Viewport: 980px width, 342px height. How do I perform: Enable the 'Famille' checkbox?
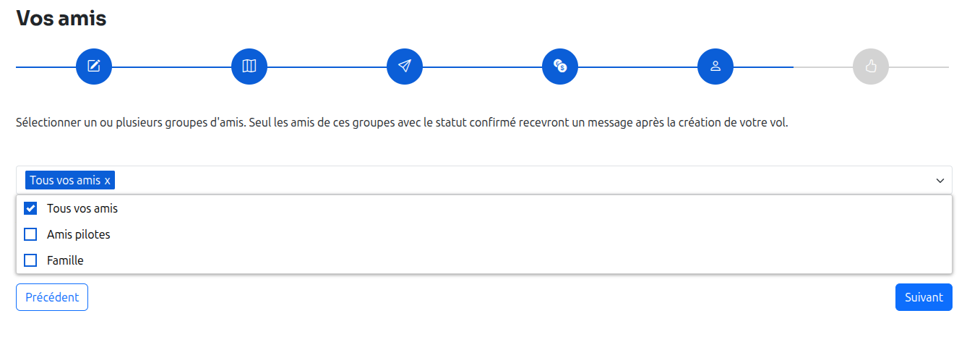[x=30, y=260]
